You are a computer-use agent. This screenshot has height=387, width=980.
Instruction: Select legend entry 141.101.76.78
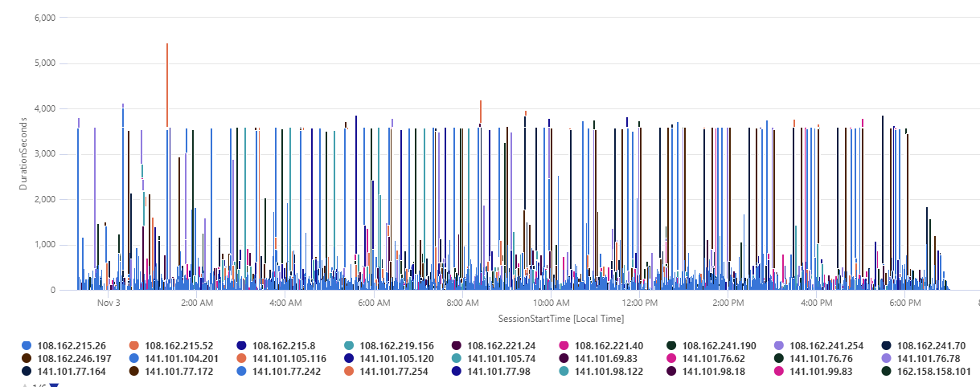click(921, 358)
